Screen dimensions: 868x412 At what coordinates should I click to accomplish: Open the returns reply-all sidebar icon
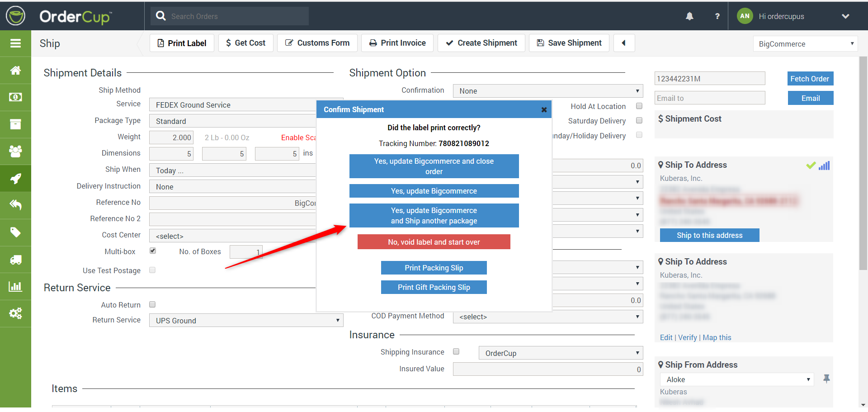click(15, 205)
